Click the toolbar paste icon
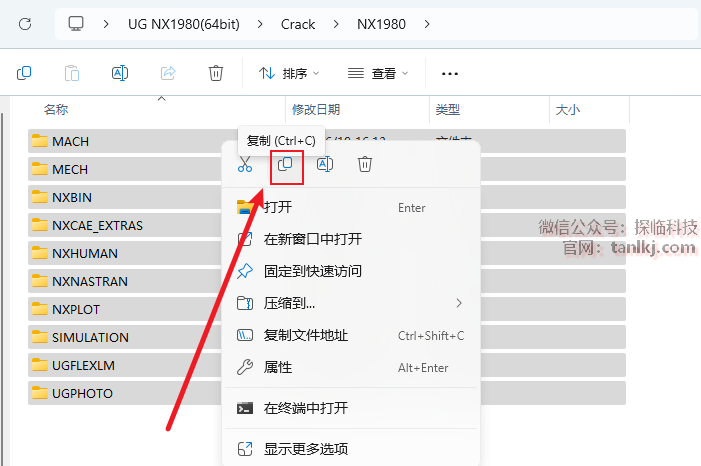 pyautogui.click(x=72, y=73)
